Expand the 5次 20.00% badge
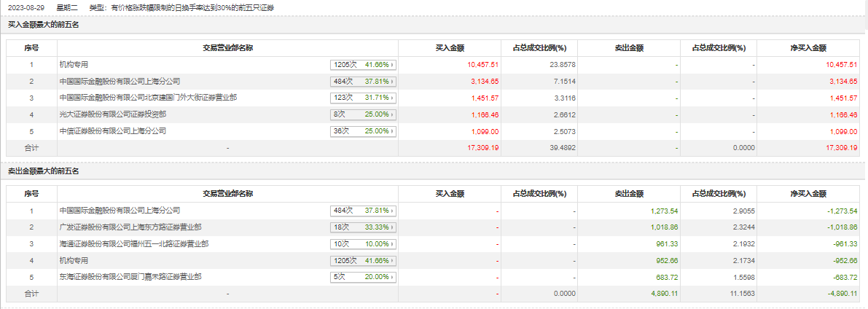 [x=363, y=277]
